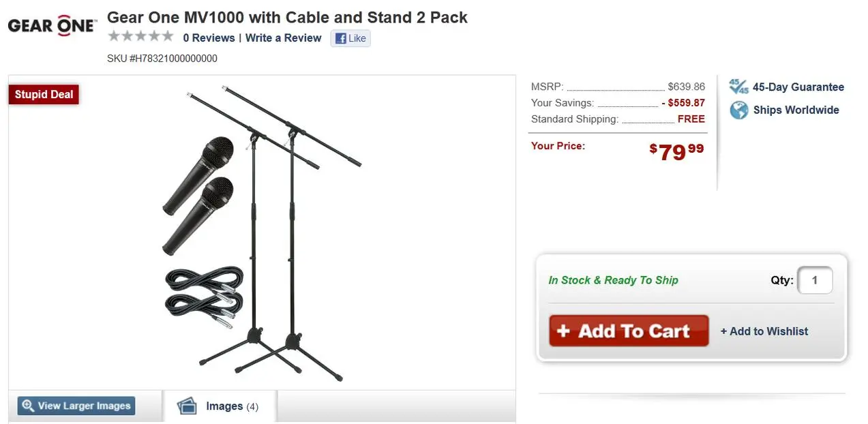
Task: Click the View Larger Images button
Action: (76, 406)
